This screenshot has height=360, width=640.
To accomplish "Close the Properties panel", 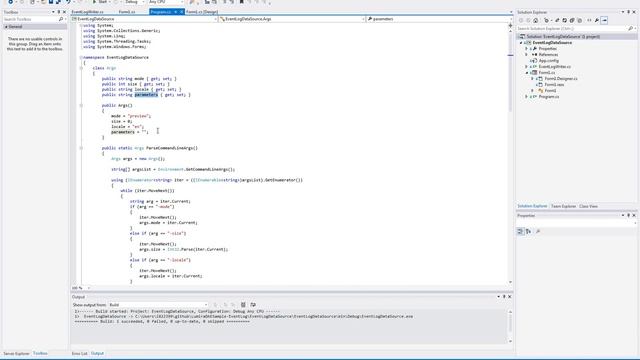I will (x=634, y=216).
